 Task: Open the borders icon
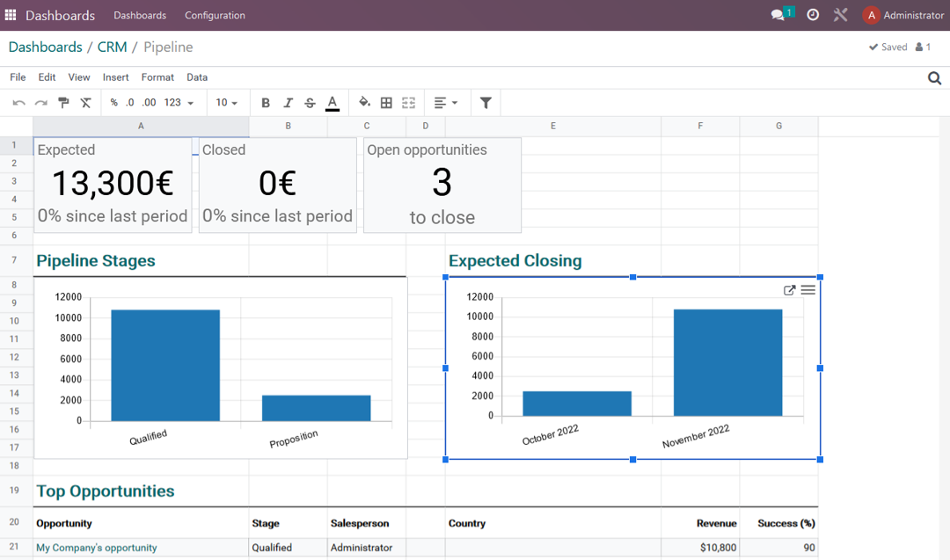[x=386, y=103]
